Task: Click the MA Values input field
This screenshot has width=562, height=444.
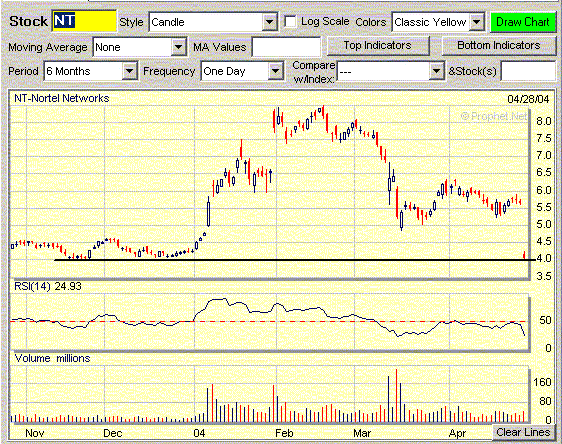Action: click(x=286, y=47)
